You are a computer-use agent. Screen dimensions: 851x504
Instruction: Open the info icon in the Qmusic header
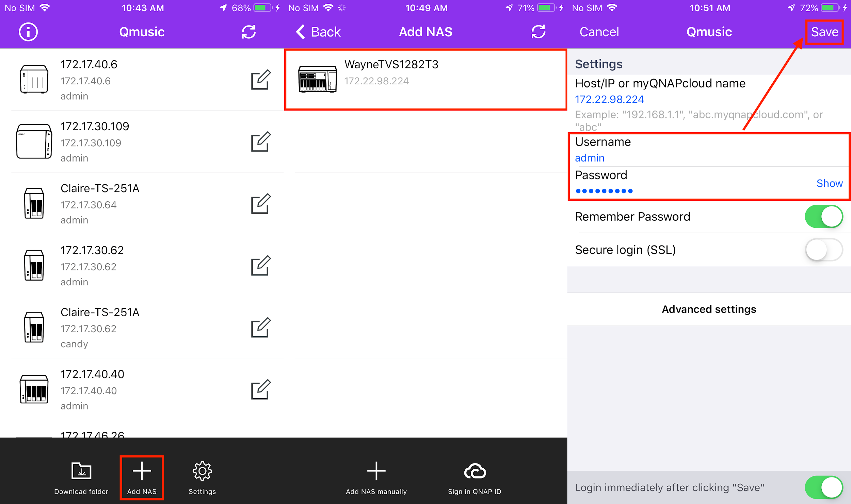pos(28,32)
